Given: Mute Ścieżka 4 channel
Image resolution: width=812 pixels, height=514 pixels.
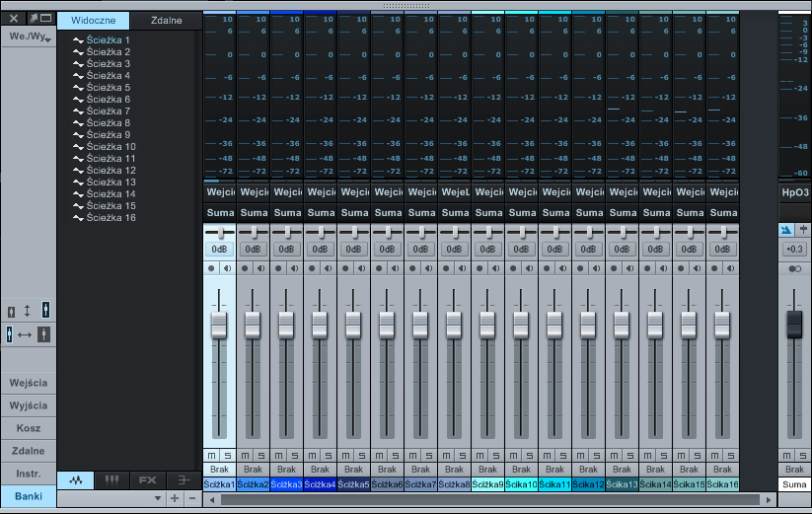Looking at the screenshot, I should click(x=312, y=456).
